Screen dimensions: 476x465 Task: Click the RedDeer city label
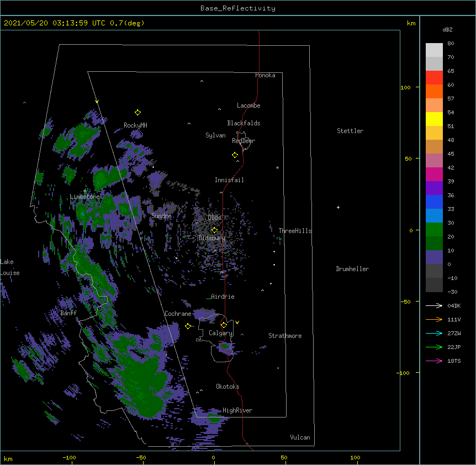244,141
